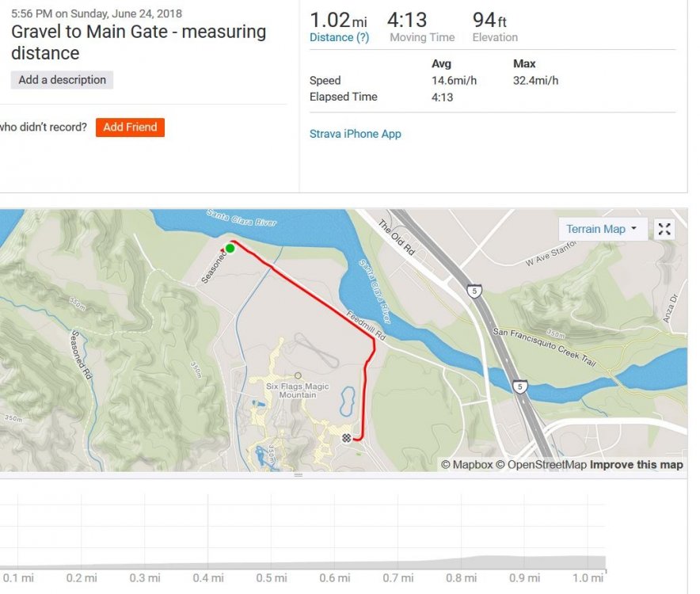Click the checkered finish flag marker
Image resolution: width=700 pixels, height=594 pixels.
(x=346, y=438)
